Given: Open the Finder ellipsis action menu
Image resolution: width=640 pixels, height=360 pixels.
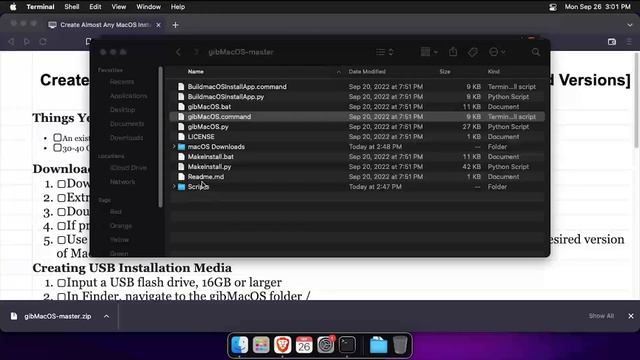Looking at the screenshot, I should (x=497, y=52).
